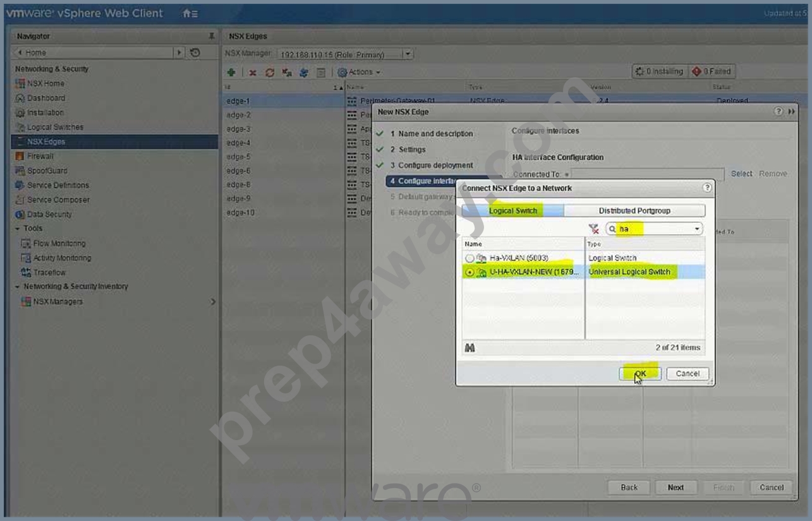
Task: Click the Connected To input field
Action: (x=648, y=174)
